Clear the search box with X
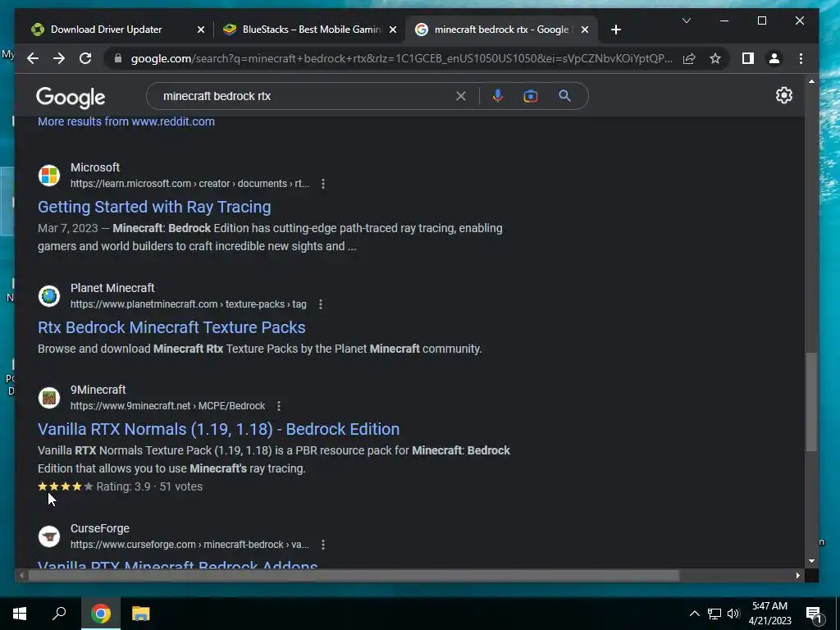The height and width of the screenshot is (630, 840). pos(461,96)
